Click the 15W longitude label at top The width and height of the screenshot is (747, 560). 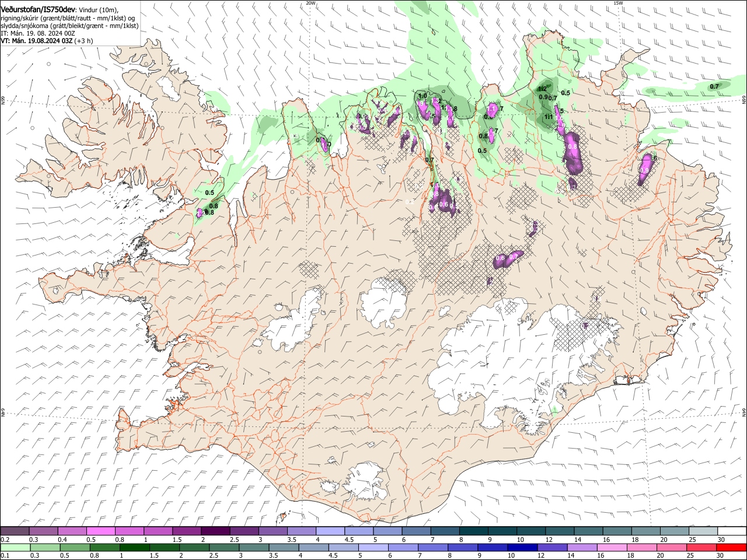tap(618, 3)
